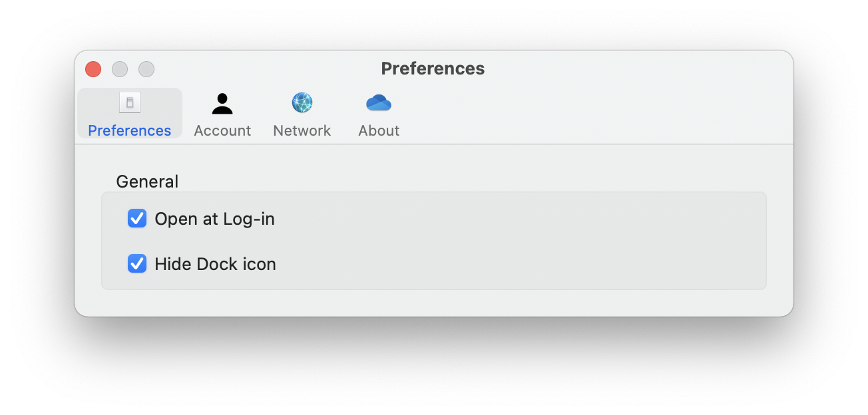Image resolution: width=868 pixels, height=415 pixels.
Task: Switch to the Preferences tab label
Action: point(130,130)
